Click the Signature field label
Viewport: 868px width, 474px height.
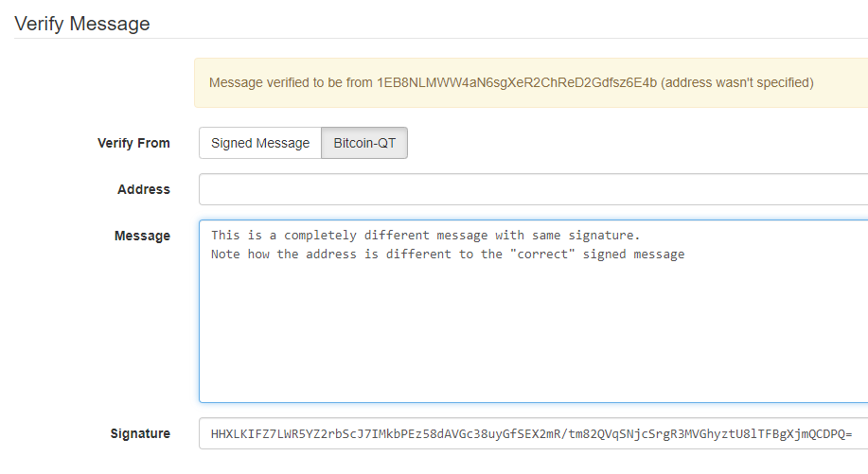point(140,433)
